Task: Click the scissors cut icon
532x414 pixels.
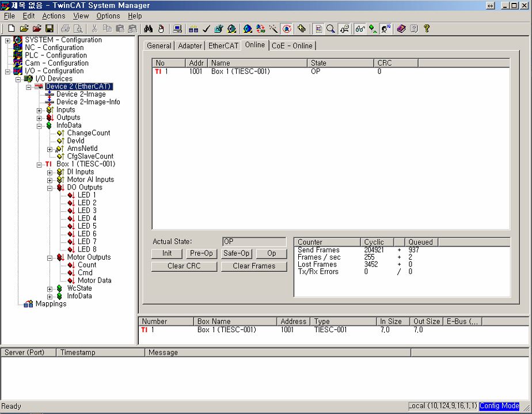Action: (94, 29)
